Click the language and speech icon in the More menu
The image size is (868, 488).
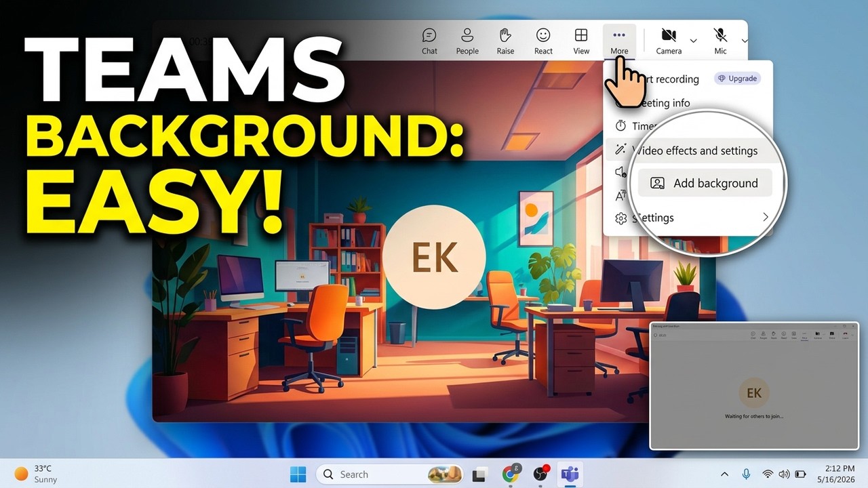tap(620, 196)
